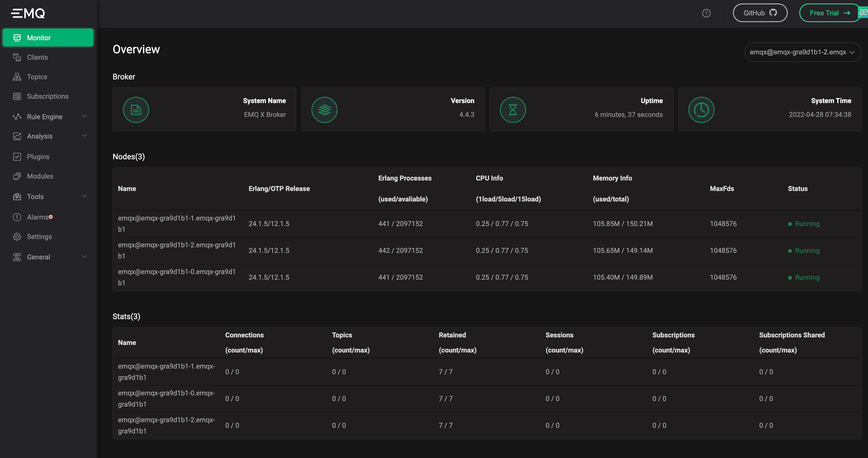The width and height of the screenshot is (868, 458).
Task: Open the Monitor page
Action: tap(48, 37)
